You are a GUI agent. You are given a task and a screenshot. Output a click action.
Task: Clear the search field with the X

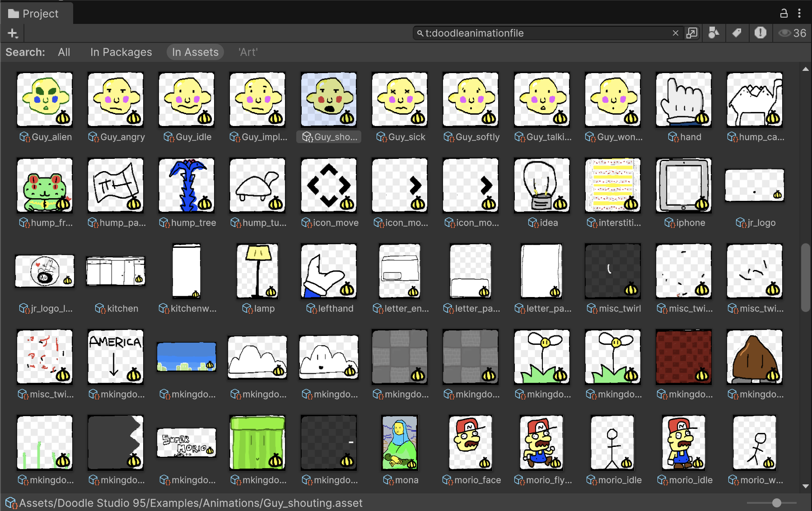(675, 33)
